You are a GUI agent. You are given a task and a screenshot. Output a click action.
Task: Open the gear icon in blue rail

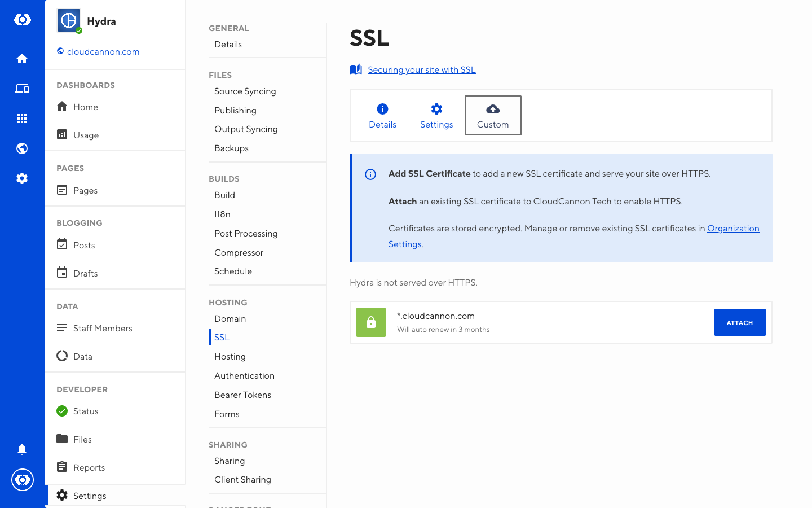tap(22, 178)
